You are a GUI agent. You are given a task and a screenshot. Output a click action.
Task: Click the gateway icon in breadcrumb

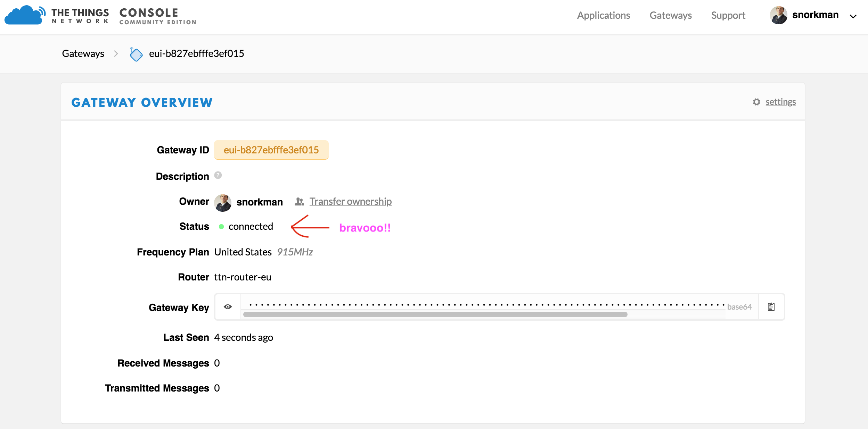click(x=136, y=54)
